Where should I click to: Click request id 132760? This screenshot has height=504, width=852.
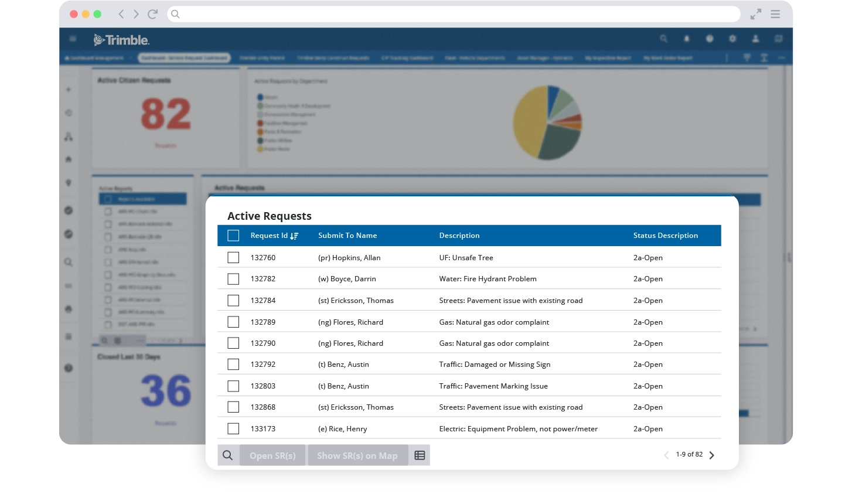[x=263, y=257]
